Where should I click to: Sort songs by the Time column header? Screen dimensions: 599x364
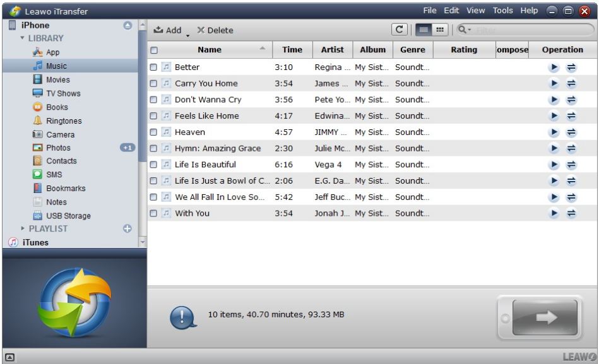click(x=292, y=50)
